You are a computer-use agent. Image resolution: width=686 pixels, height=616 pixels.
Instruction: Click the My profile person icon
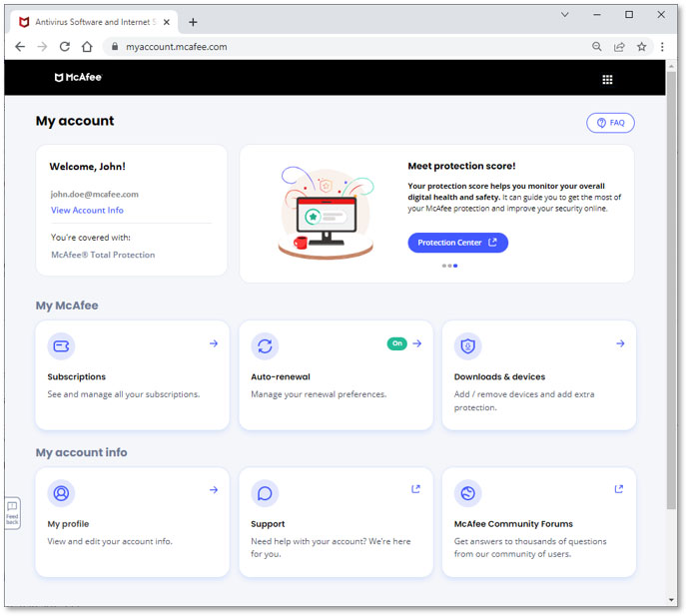[x=61, y=493]
